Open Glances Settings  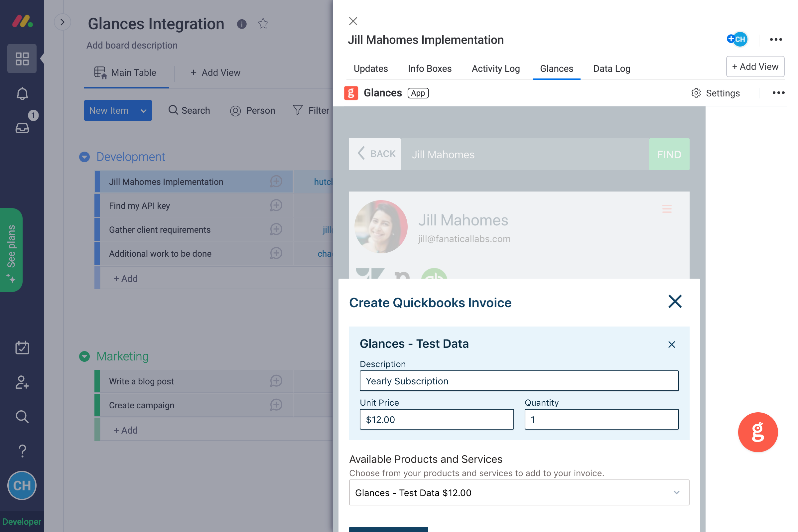[x=716, y=93]
